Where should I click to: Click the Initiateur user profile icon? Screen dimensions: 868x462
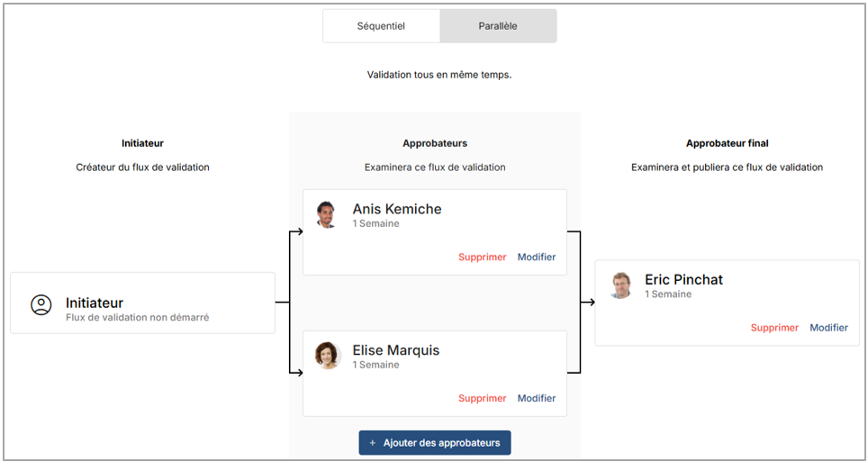[x=41, y=304]
